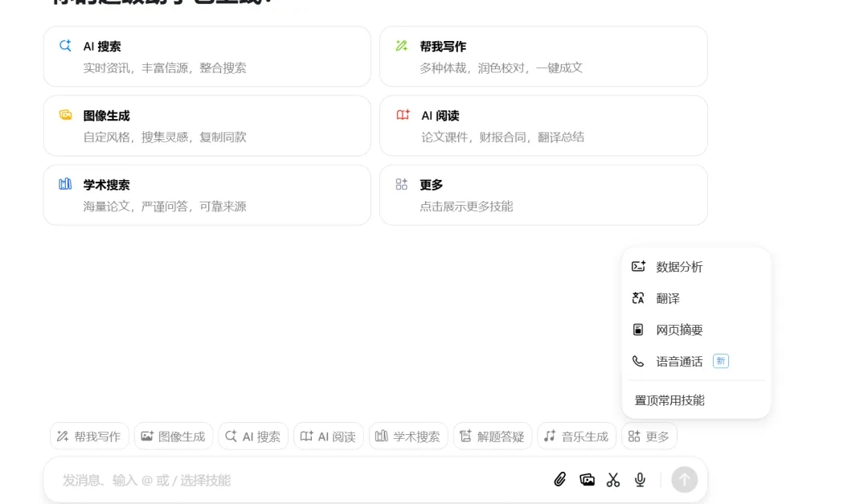Choose 数据分析 from the popup menu
The image size is (868, 504).
pos(679,267)
